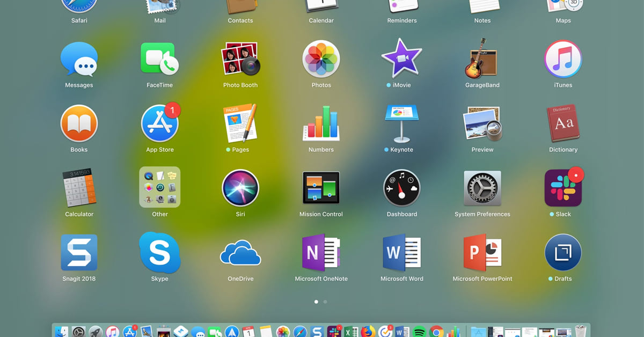Click the Launchpad rocket in the Dock
The width and height of the screenshot is (644, 337).
tap(96, 332)
